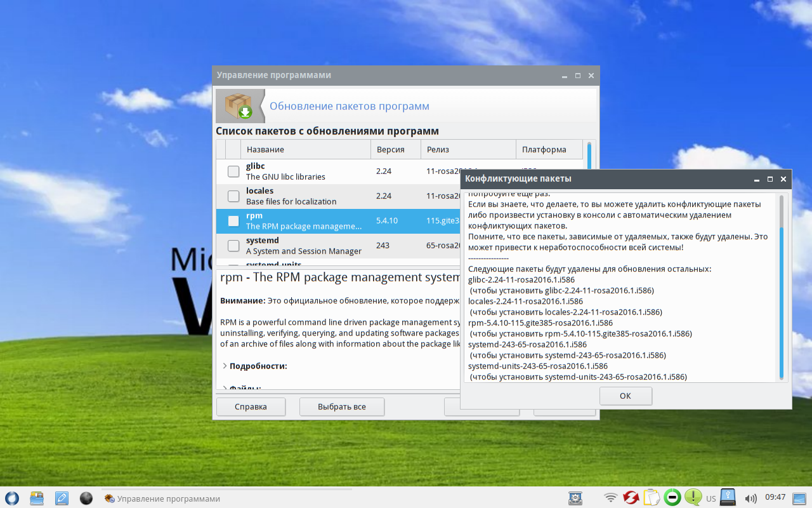
Task: Click the green exclamation notification tray icon
Action: [693, 497]
